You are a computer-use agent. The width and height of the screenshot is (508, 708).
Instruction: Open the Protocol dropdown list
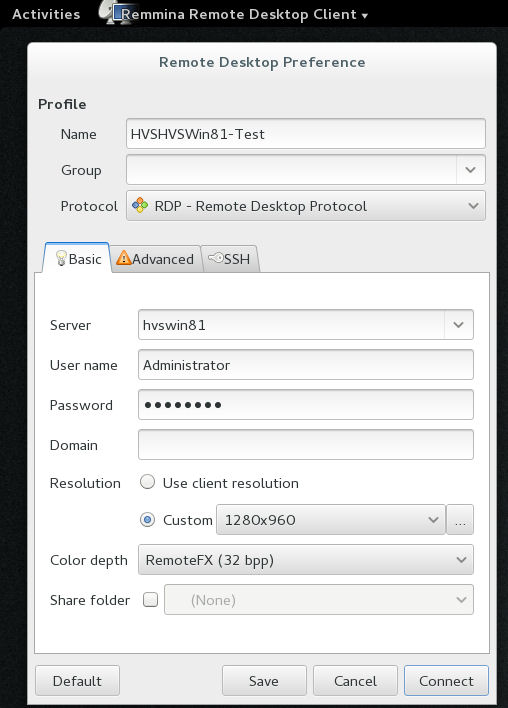tap(306, 206)
